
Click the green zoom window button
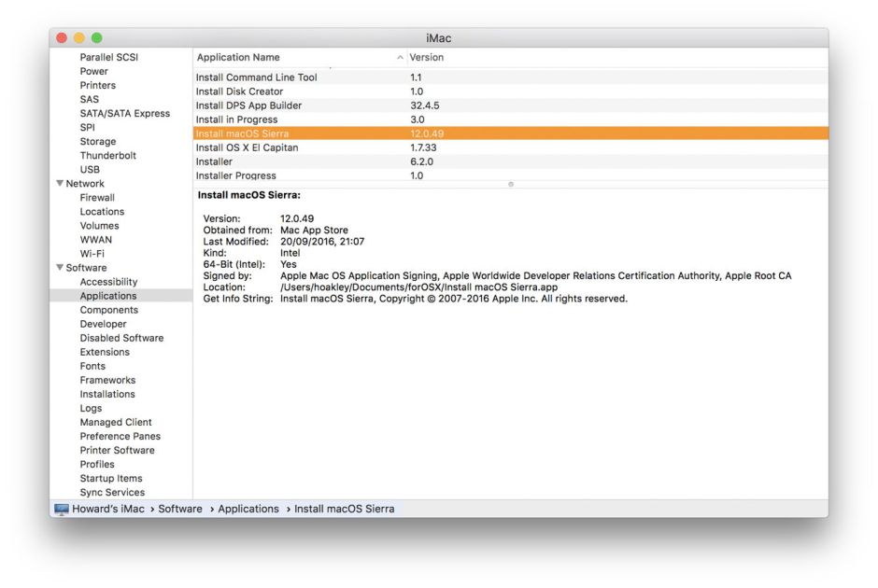click(x=96, y=37)
